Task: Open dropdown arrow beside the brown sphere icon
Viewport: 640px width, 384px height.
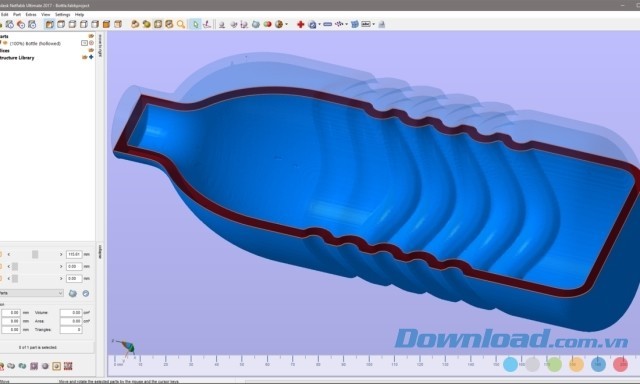Action: (287, 24)
